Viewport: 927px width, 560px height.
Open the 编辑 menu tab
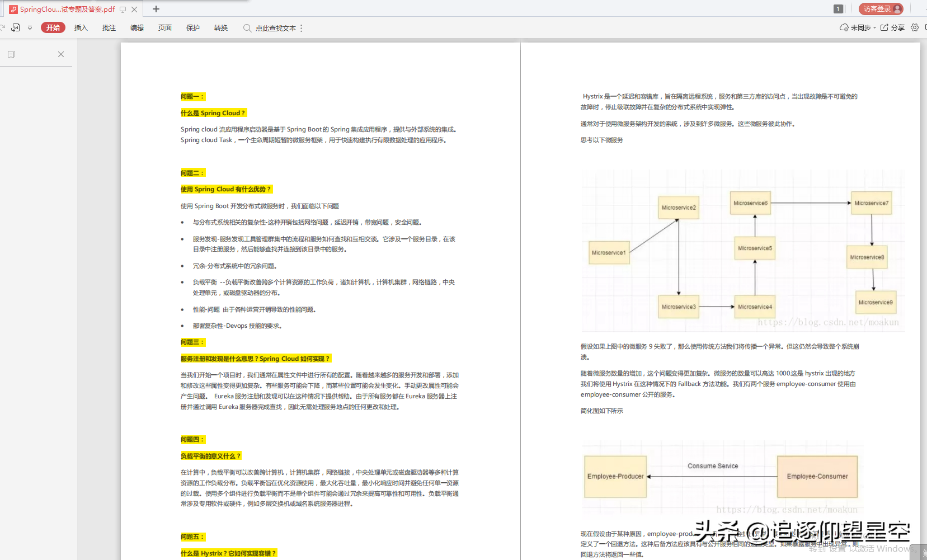pos(137,28)
